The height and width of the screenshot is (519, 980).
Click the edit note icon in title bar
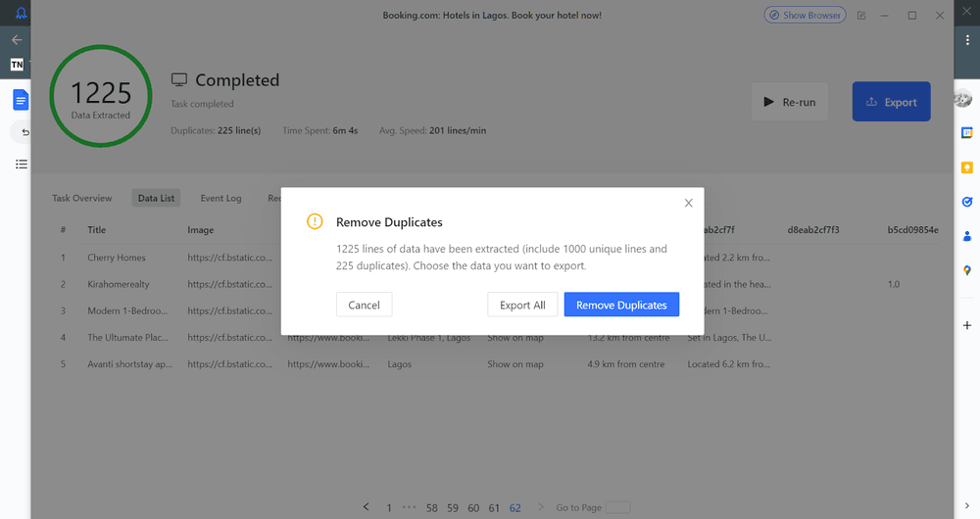(x=861, y=15)
